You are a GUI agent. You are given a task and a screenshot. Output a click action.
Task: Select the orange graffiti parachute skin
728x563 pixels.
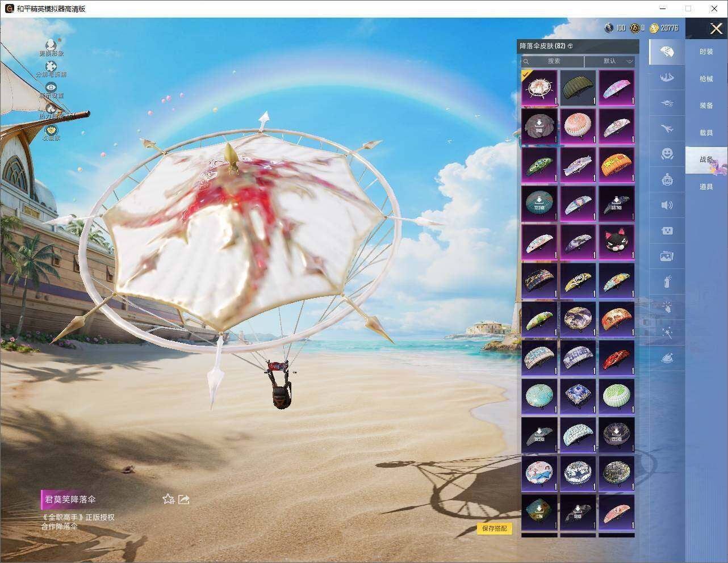617,165
